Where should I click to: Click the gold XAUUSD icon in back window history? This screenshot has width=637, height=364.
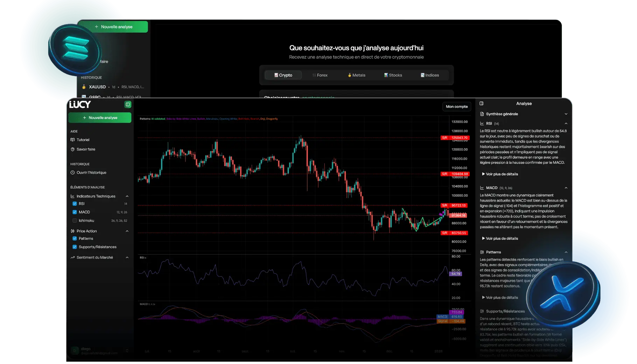tap(84, 87)
